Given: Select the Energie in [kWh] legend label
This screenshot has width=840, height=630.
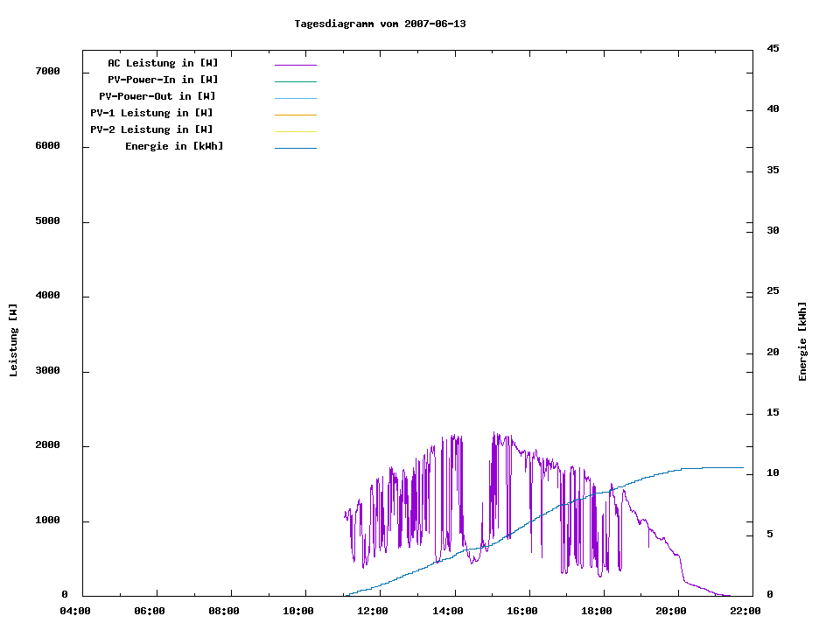Looking at the screenshot, I should [174, 146].
